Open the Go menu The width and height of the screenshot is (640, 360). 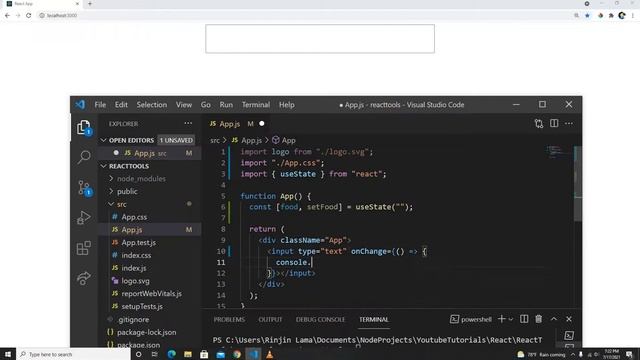(206, 105)
